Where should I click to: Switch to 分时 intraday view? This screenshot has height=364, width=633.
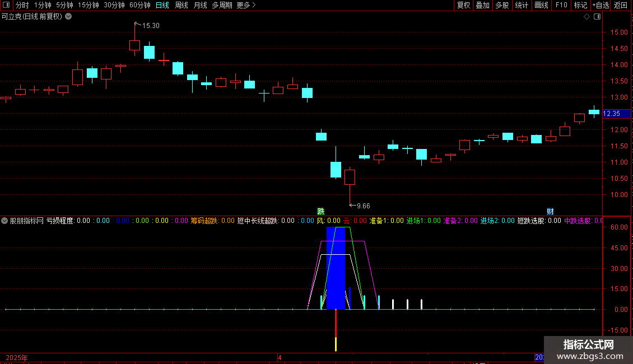pyautogui.click(x=22, y=5)
